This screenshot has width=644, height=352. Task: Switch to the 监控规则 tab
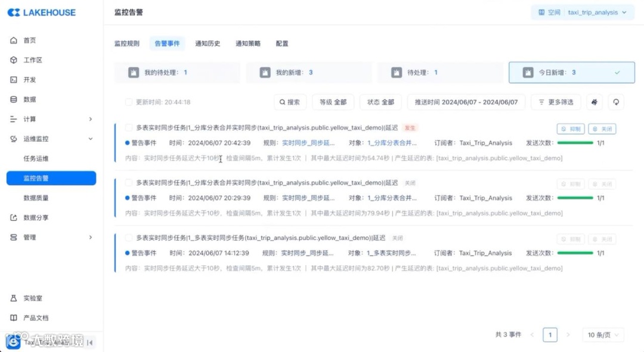point(127,43)
